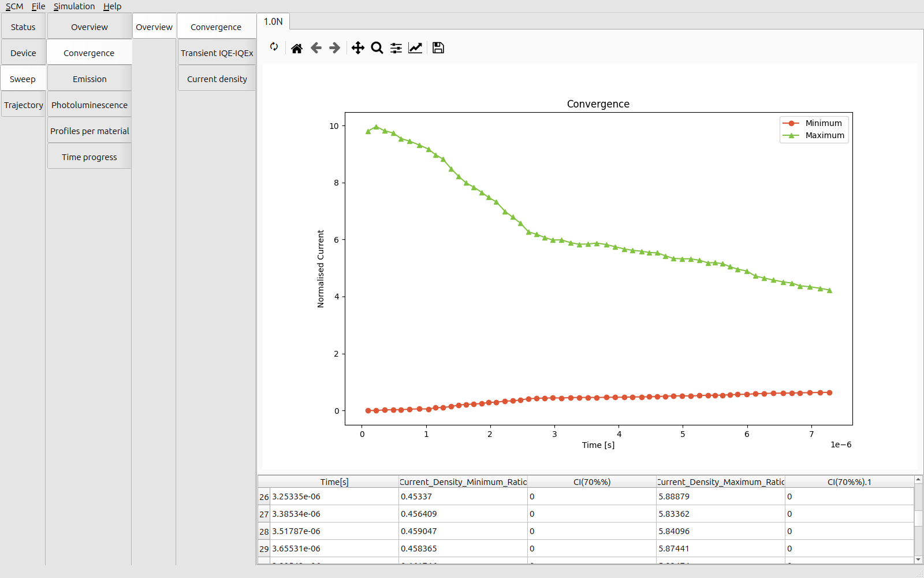Select the zoom magnifier tool
The image size is (924, 578).
click(x=377, y=48)
